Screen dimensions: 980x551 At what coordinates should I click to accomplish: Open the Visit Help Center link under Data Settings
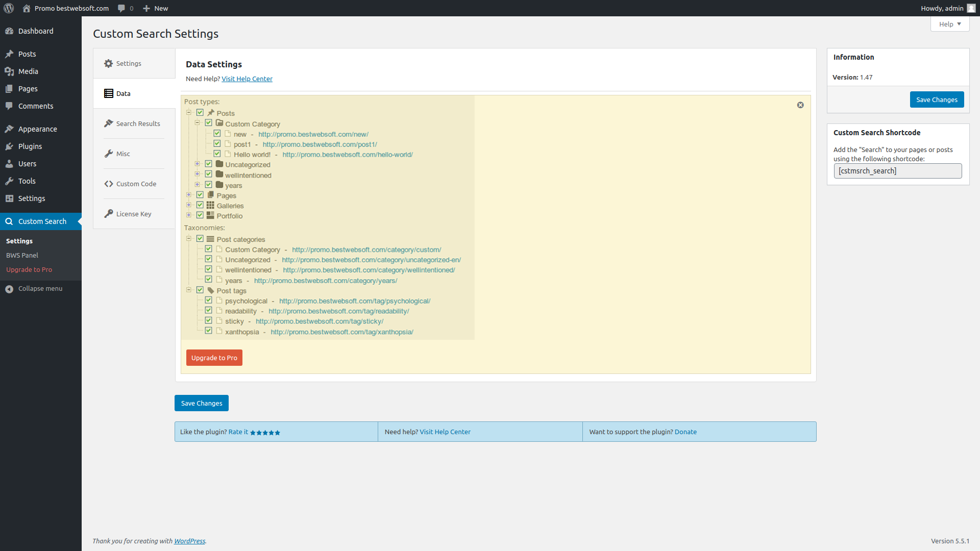tap(247, 79)
